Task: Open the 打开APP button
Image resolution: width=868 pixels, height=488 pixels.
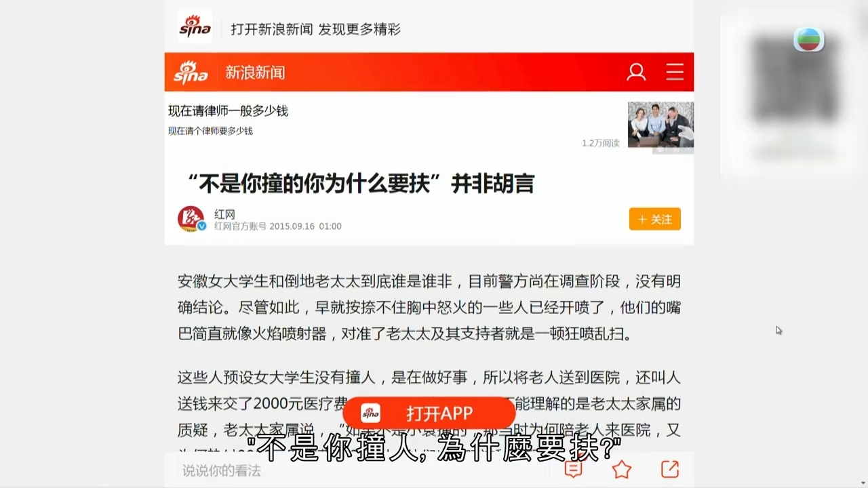Action: pos(429,413)
